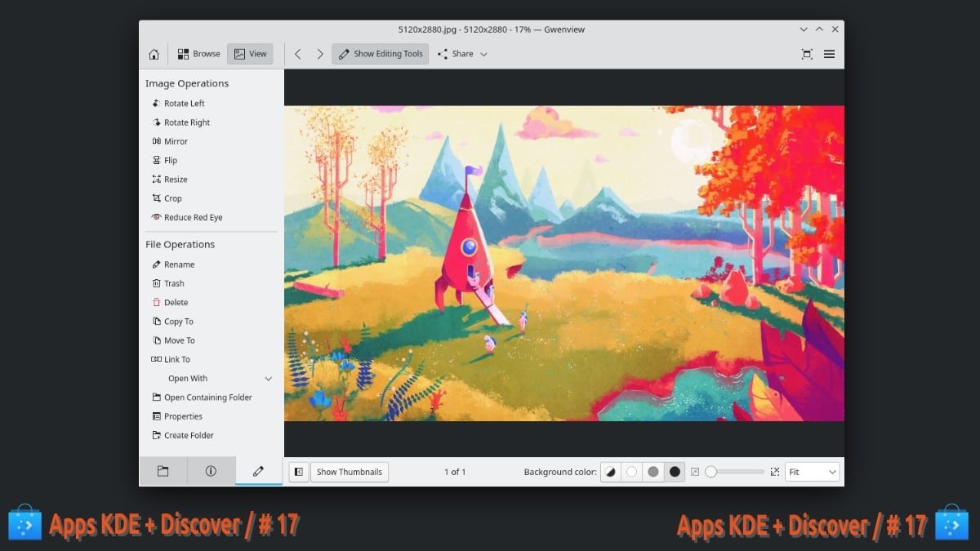Click zoom-out icon left of slider
The width and height of the screenshot is (980, 551).
(x=695, y=472)
